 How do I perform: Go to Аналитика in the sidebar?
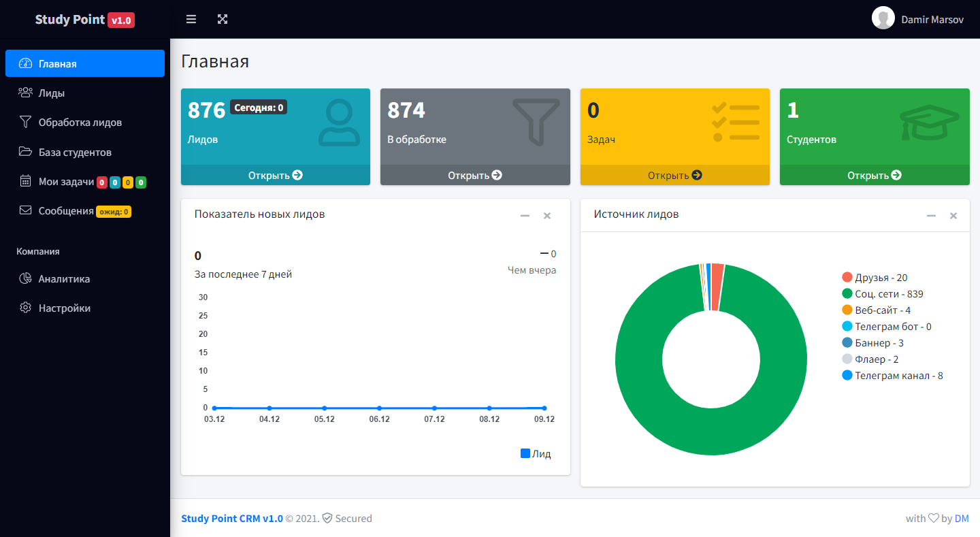[x=64, y=279]
